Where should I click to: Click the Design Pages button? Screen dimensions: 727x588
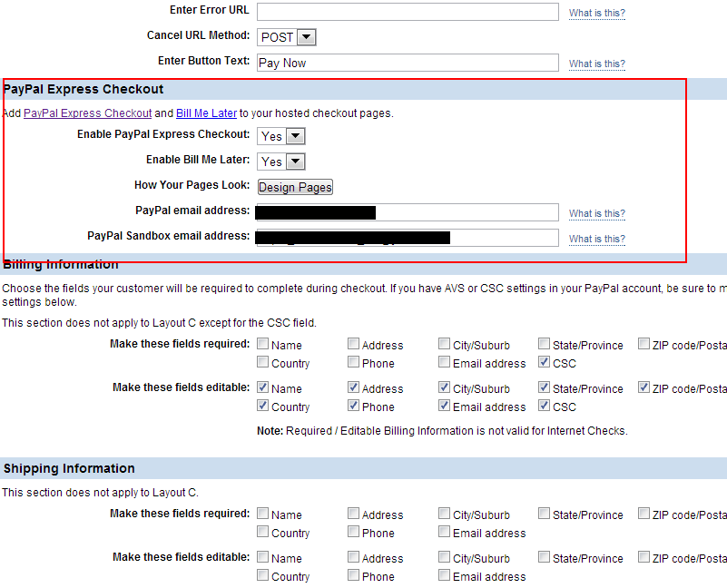(x=295, y=187)
